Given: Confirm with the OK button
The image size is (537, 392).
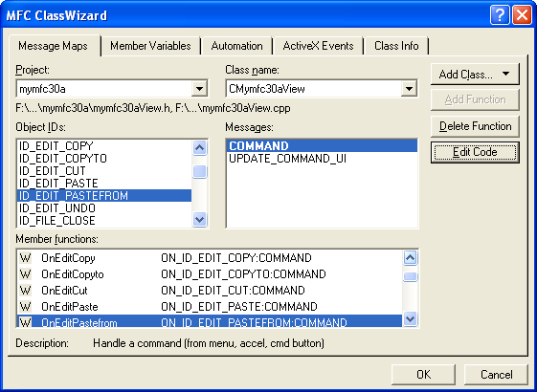Looking at the screenshot, I should click(423, 375).
